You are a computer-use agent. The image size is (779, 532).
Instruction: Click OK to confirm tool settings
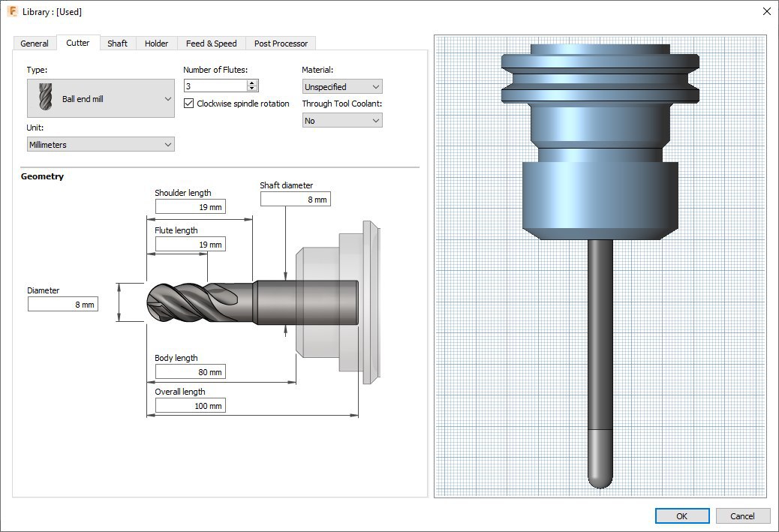pyautogui.click(x=682, y=515)
